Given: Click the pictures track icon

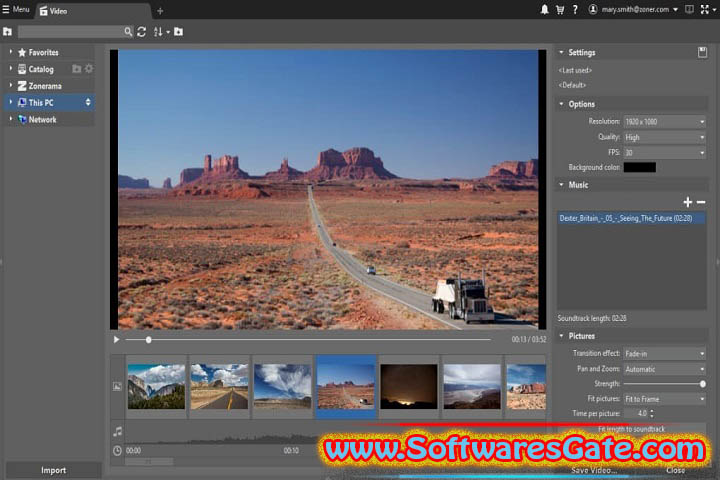Looking at the screenshot, I should 118,387.
